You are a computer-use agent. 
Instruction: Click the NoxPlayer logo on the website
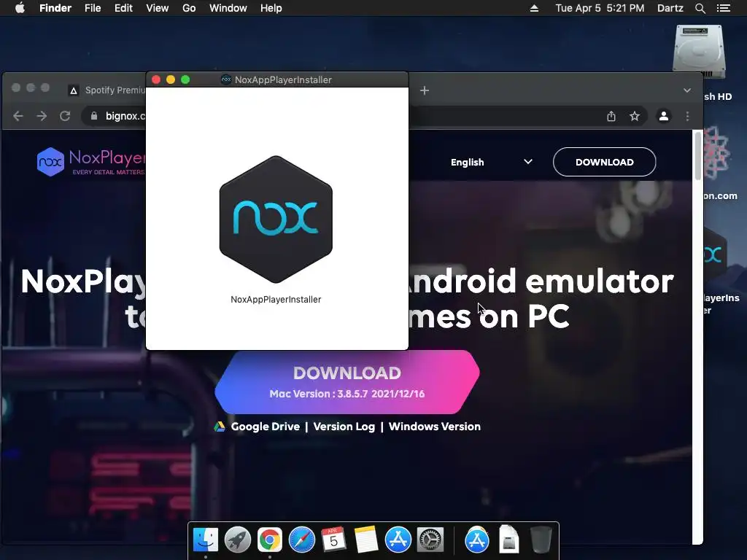coord(91,161)
